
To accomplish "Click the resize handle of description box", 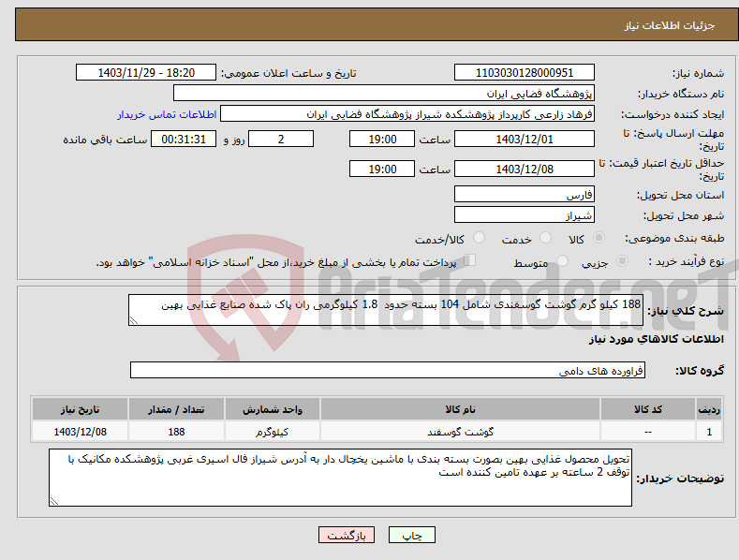I will click(x=134, y=320).
